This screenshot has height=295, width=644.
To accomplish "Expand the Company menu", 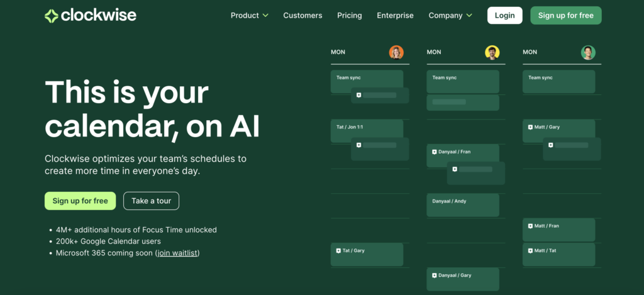I will click(x=450, y=16).
